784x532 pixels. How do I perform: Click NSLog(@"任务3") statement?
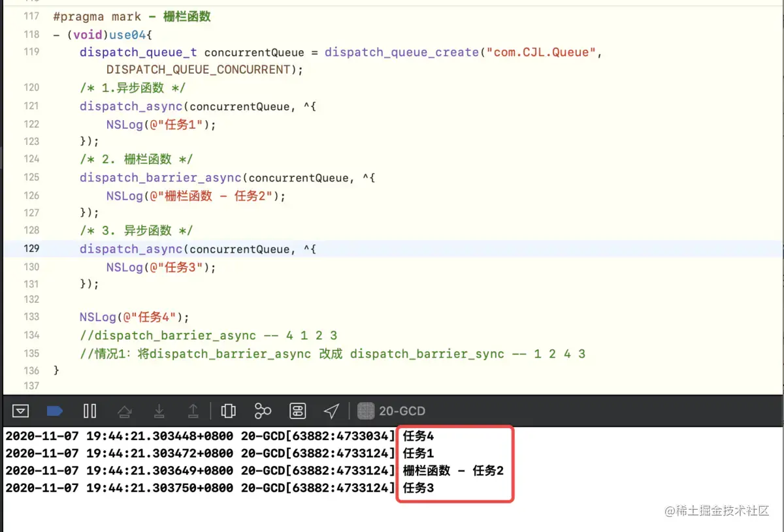(x=161, y=266)
